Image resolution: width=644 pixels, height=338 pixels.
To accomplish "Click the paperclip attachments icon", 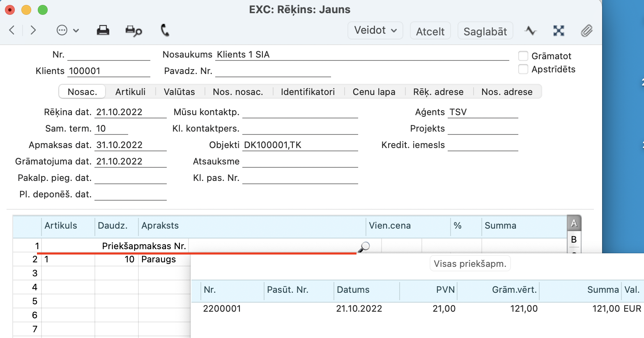I will pos(586,31).
